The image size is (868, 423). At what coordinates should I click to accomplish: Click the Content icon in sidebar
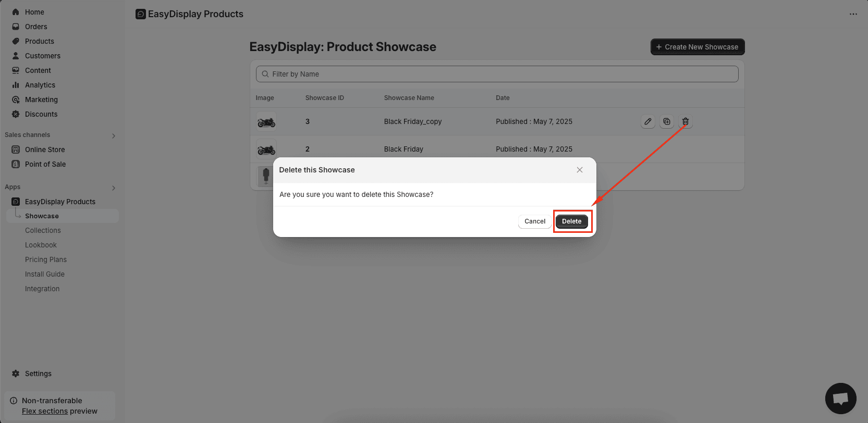[16, 70]
